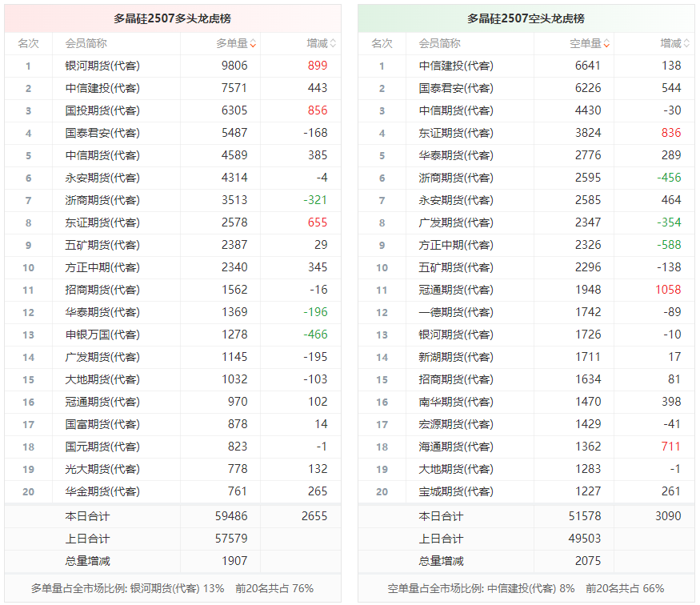Open 中信建投(代客) in short ranking row 1
The width and height of the screenshot is (700, 605).
tap(456, 66)
